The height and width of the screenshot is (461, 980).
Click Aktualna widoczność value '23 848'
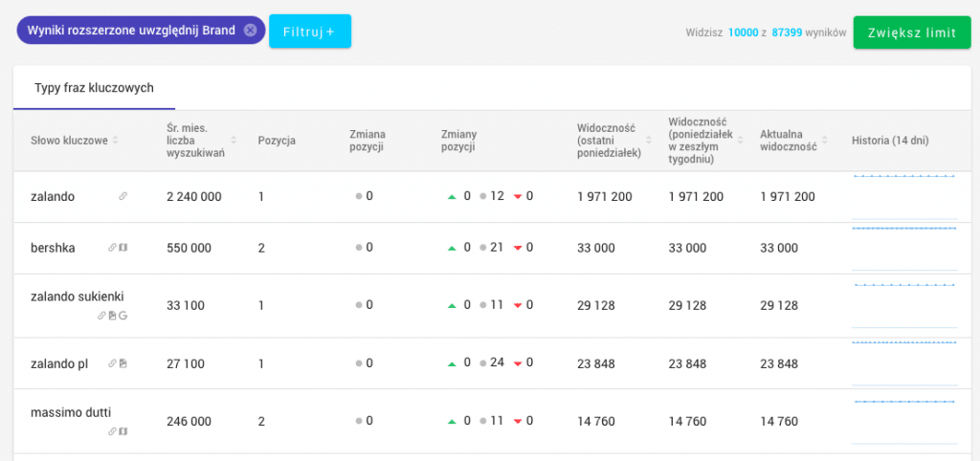(x=779, y=363)
